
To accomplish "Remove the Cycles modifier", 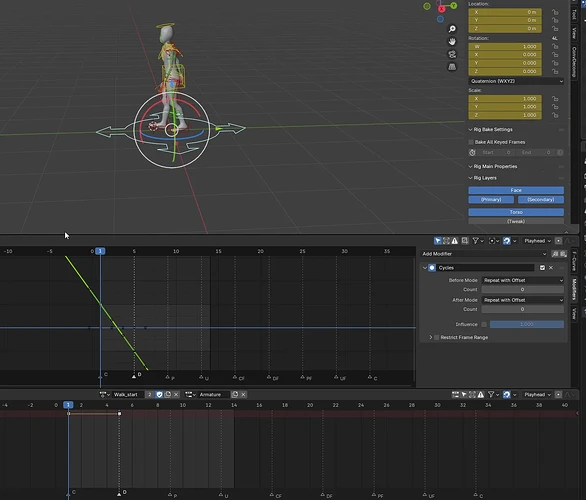I will point(551,268).
